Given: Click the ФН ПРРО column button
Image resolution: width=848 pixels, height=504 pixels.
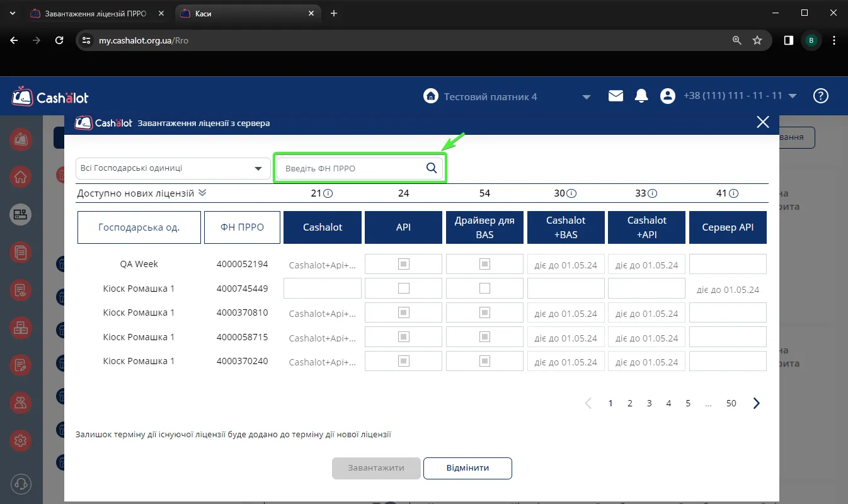Looking at the screenshot, I should coord(242,227).
